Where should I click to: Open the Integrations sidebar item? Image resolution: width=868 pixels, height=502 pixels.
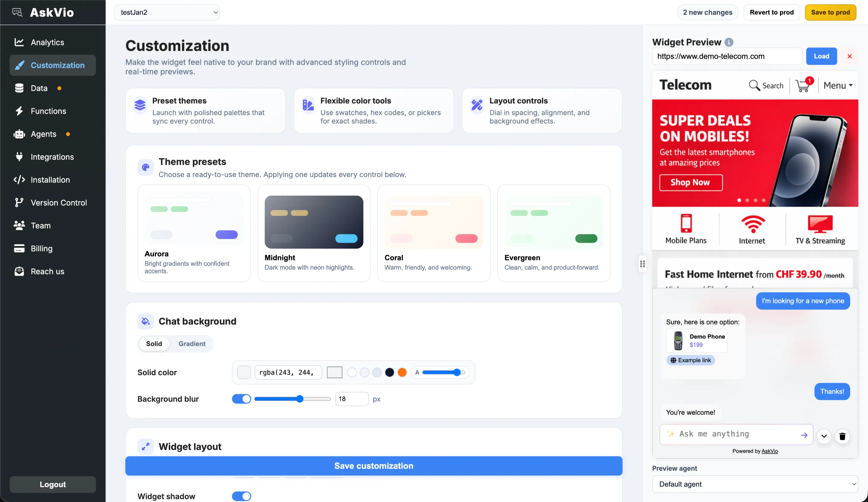[x=52, y=157]
